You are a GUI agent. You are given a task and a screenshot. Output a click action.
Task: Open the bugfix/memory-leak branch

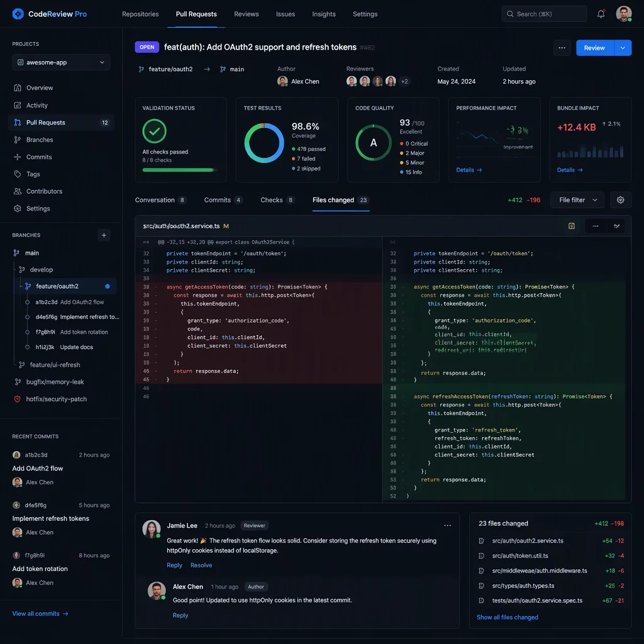[x=55, y=382]
